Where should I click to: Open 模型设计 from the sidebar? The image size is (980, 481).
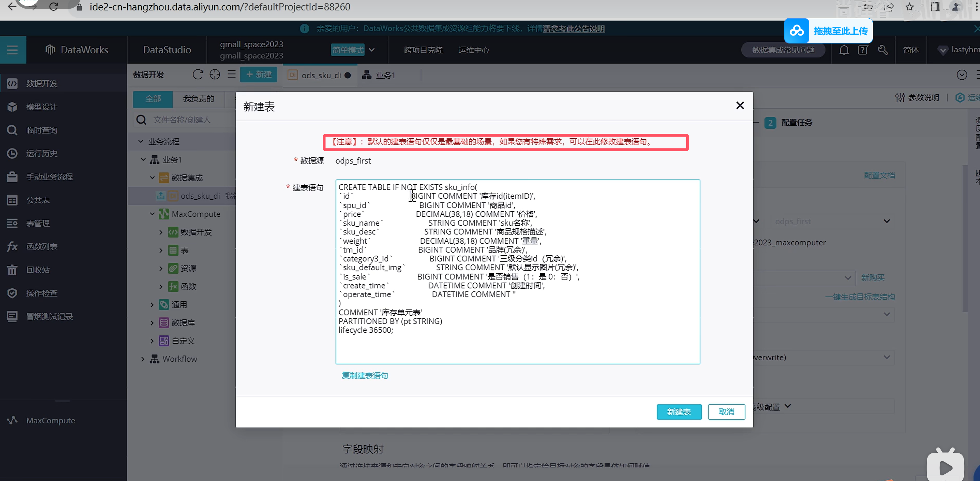click(x=41, y=107)
